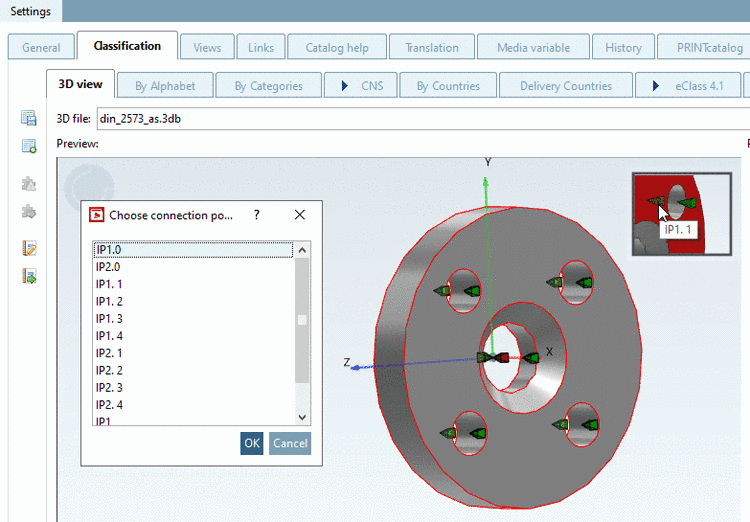
Task: Switch to the General tab
Action: (x=41, y=47)
